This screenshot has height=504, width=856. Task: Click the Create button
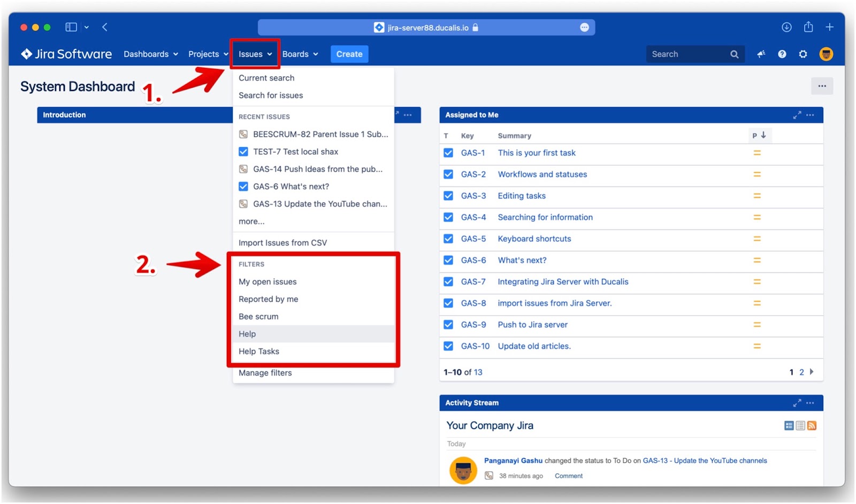[349, 54]
